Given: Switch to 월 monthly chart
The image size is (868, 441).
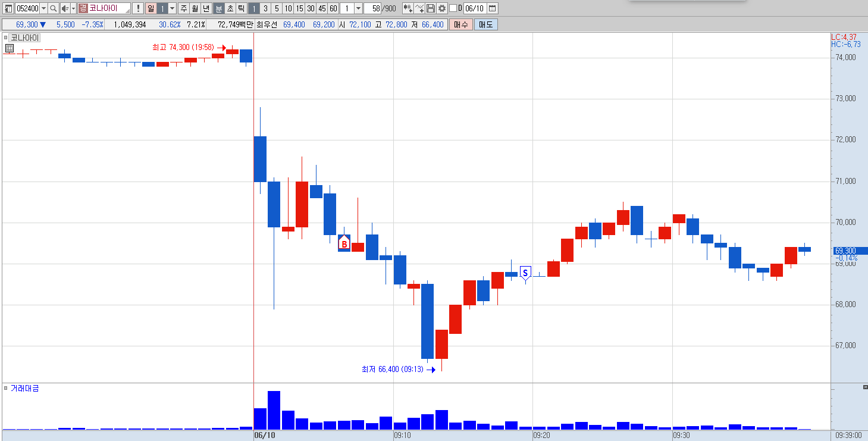Looking at the screenshot, I should click(195, 8).
